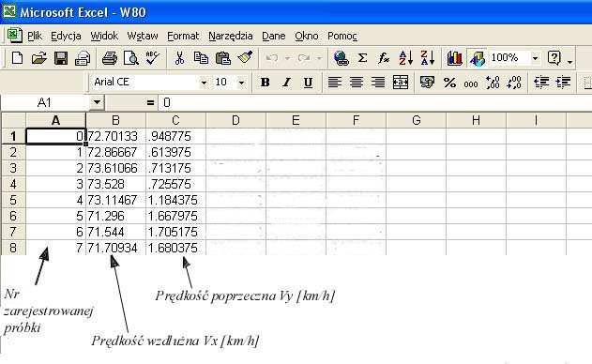The width and height of the screenshot is (592, 364).
Task: Click cell B3 containing 73.61066
Action: pyautogui.click(x=115, y=168)
